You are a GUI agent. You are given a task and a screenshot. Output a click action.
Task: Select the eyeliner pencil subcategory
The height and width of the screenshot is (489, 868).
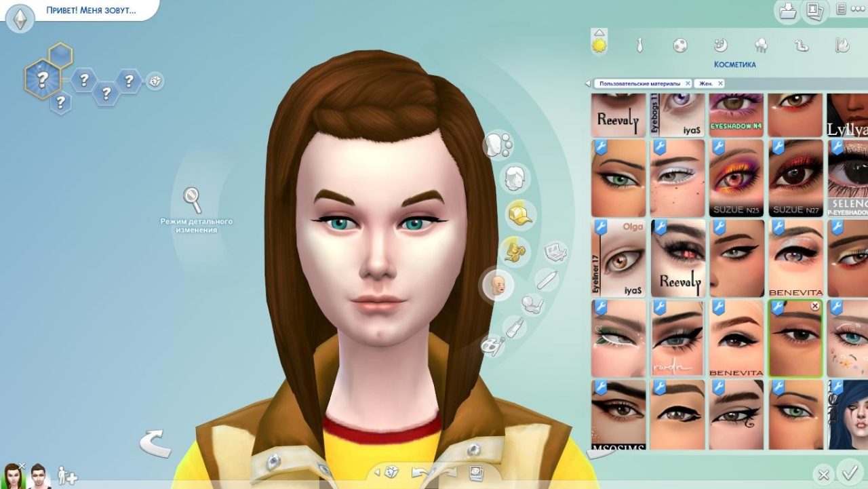coord(547,279)
